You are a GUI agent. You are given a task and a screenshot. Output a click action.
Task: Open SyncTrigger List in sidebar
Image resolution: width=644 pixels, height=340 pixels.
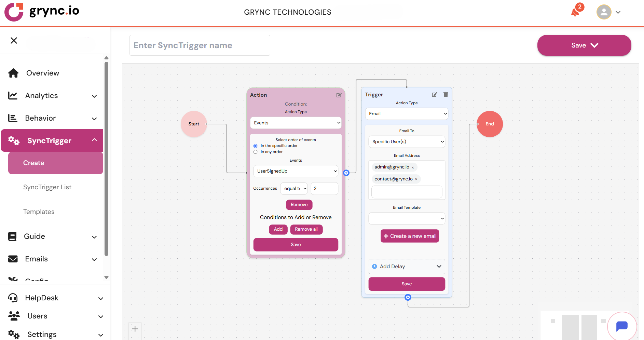[x=47, y=187]
